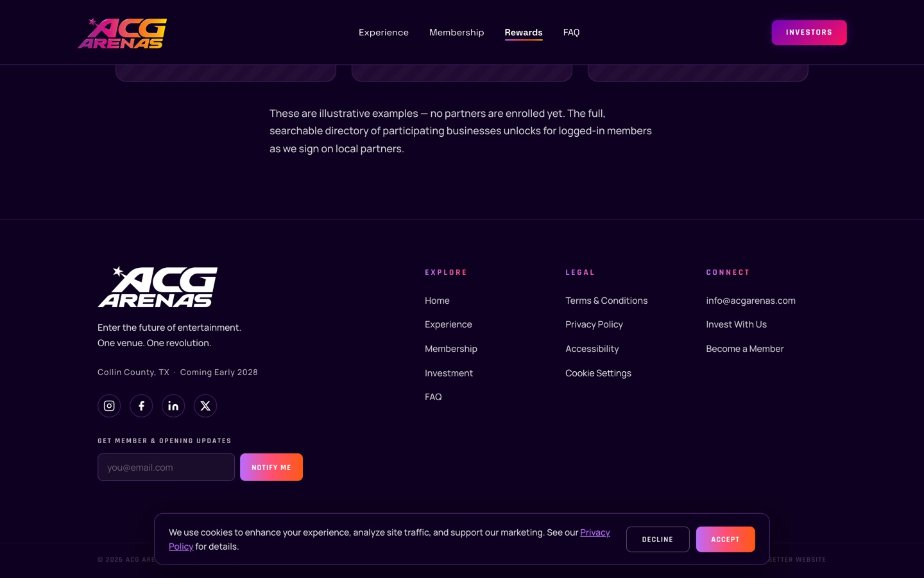Click the Notify Me button
924x578 pixels.
(x=271, y=468)
